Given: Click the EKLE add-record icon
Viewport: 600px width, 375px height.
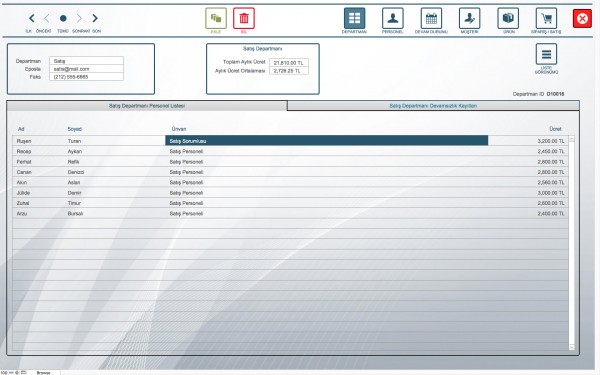Looking at the screenshot, I should tap(216, 18).
